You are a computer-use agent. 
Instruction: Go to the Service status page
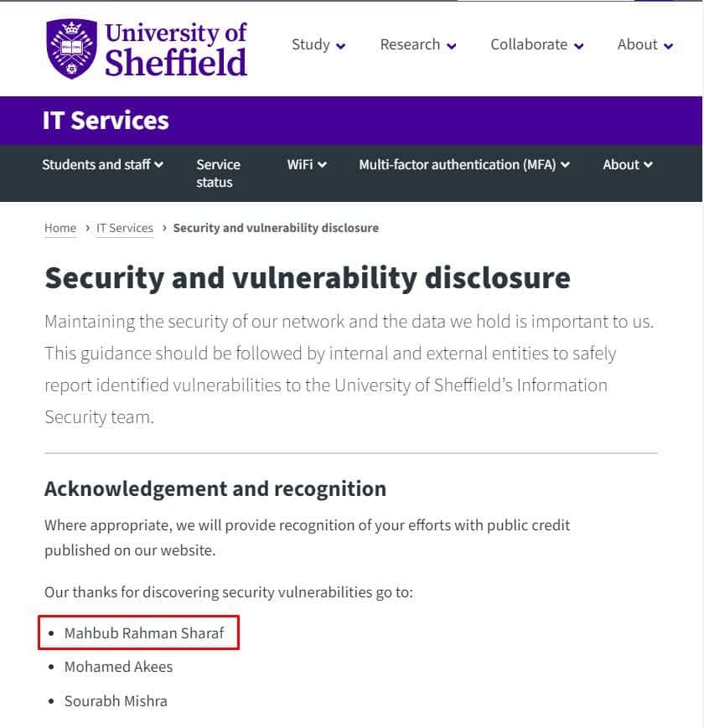(218, 173)
